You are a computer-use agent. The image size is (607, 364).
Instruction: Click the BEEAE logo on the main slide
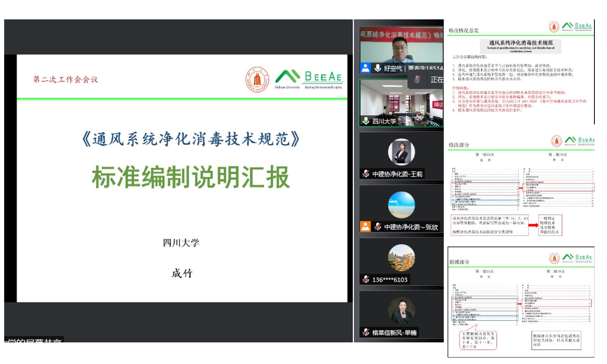(x=309, y=79)
